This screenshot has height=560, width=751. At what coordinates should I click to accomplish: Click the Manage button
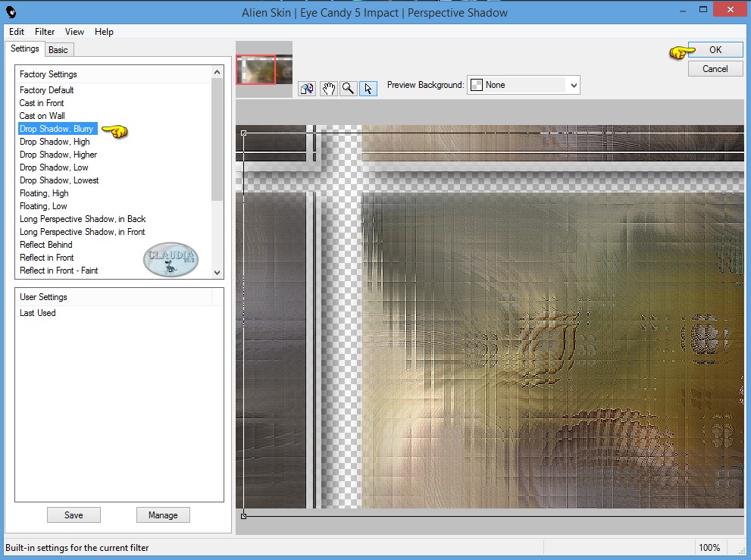pos(163,515)
